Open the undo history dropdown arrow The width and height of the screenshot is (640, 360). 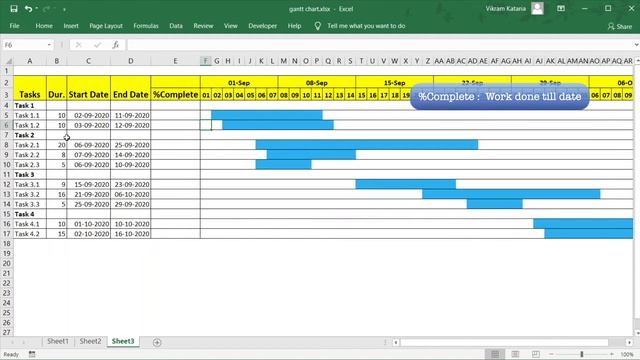click(x=36, y=9)
